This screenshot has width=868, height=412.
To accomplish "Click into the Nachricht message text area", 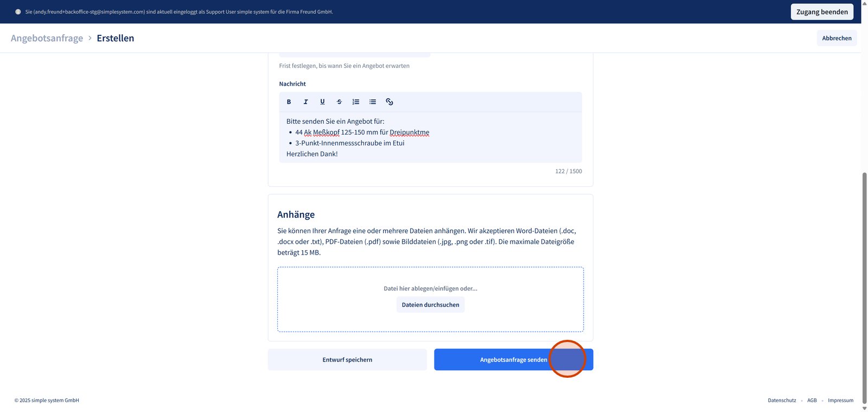I will (x=430, y=137).
